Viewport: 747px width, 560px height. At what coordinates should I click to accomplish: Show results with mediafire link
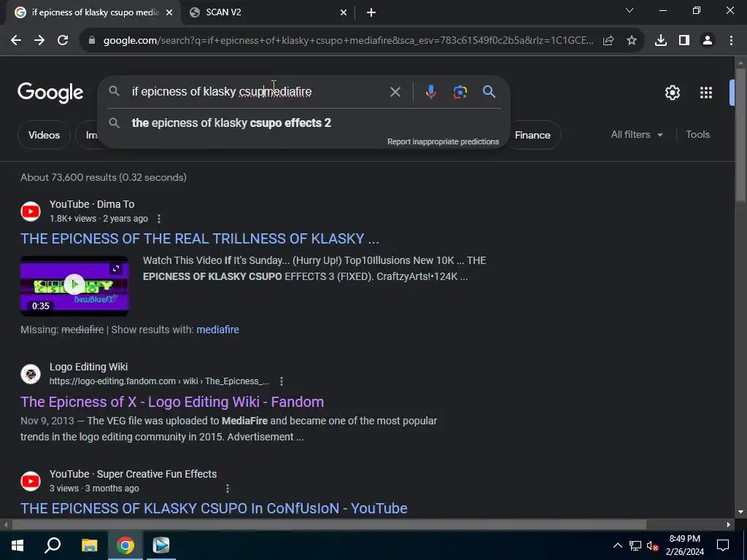pyautogui.click(x=217, y=330)
